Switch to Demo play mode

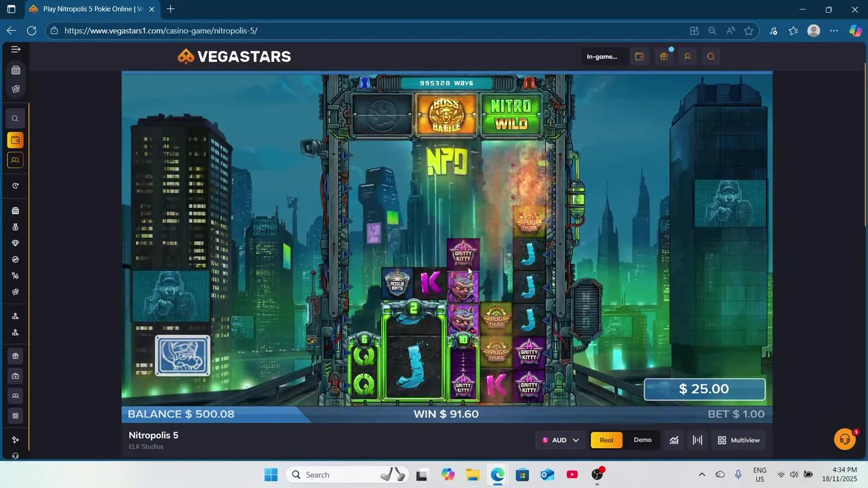coord(642,441)
